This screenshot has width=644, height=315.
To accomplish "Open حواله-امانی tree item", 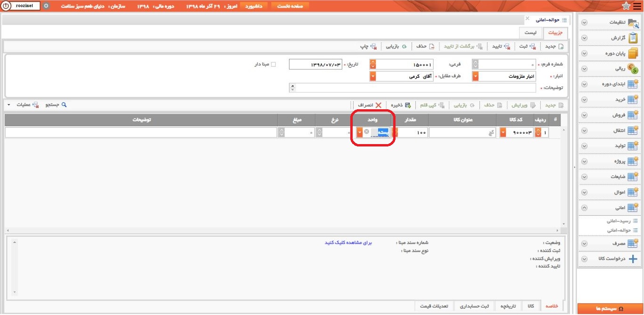I will pos(621,230).
